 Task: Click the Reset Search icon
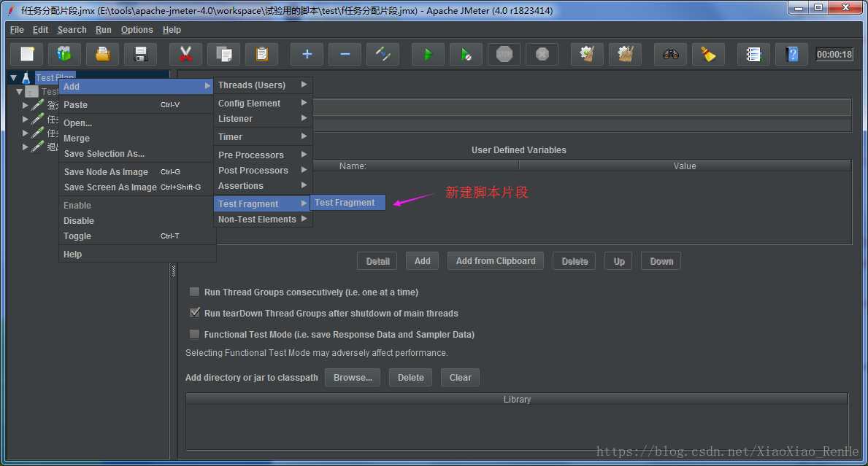pyautogui.click(x=709, y=54)
